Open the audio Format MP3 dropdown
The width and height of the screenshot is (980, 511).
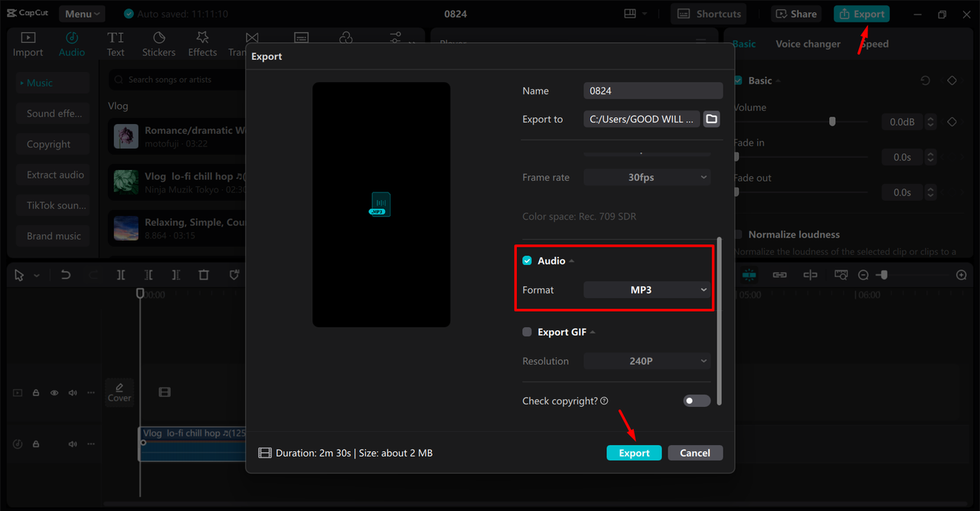(647, 290)
